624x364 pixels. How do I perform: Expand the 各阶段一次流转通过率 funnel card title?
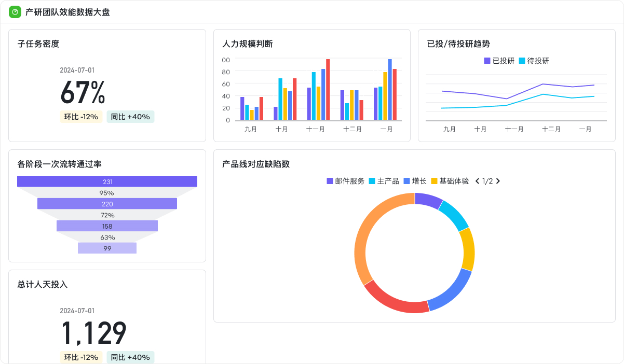click(60, 164)
